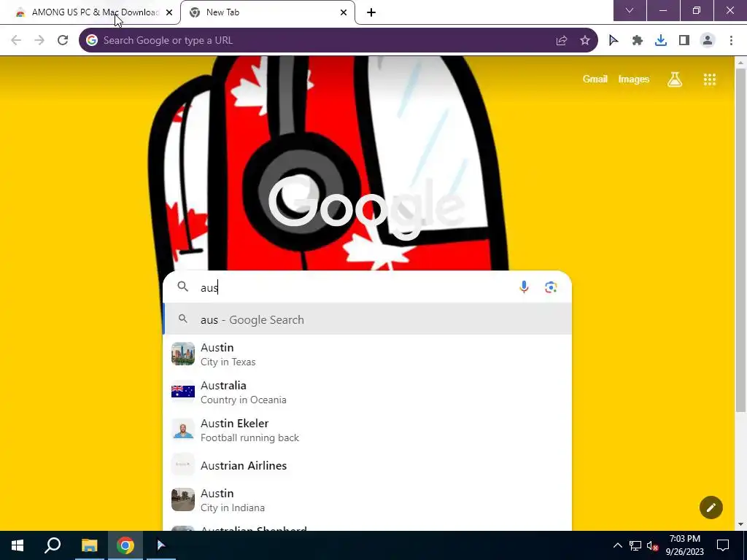The width and height of the screenshot is (747, 560).
Task: Reload the page with the refresh icon
Action: (63, 41)
